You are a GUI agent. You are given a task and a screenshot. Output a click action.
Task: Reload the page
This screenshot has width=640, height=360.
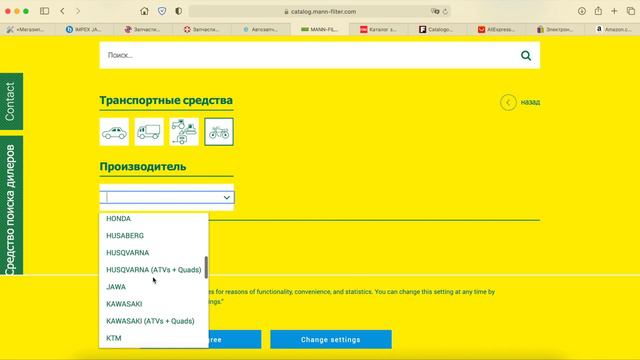[x=445, y=11]
